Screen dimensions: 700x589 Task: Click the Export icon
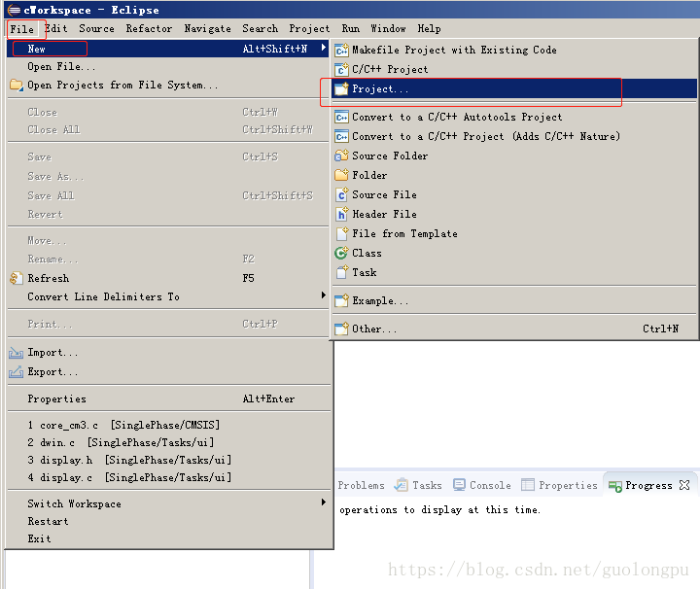pos(17,371)
